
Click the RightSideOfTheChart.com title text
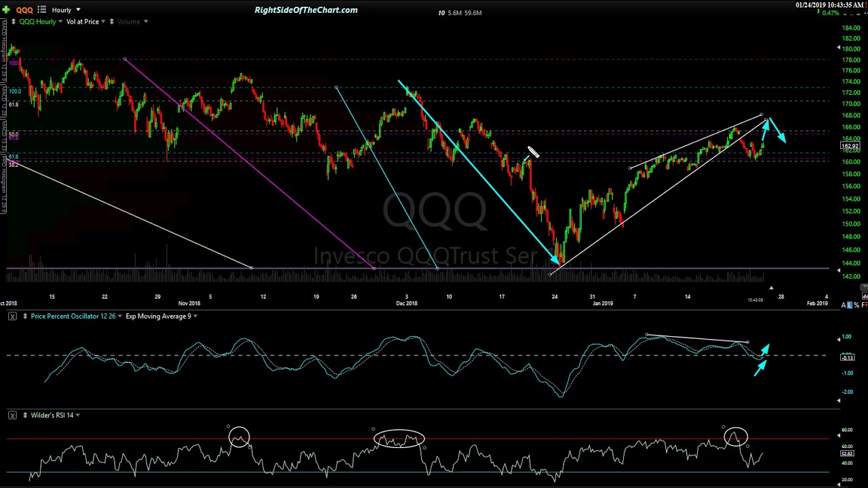[306, 10]
